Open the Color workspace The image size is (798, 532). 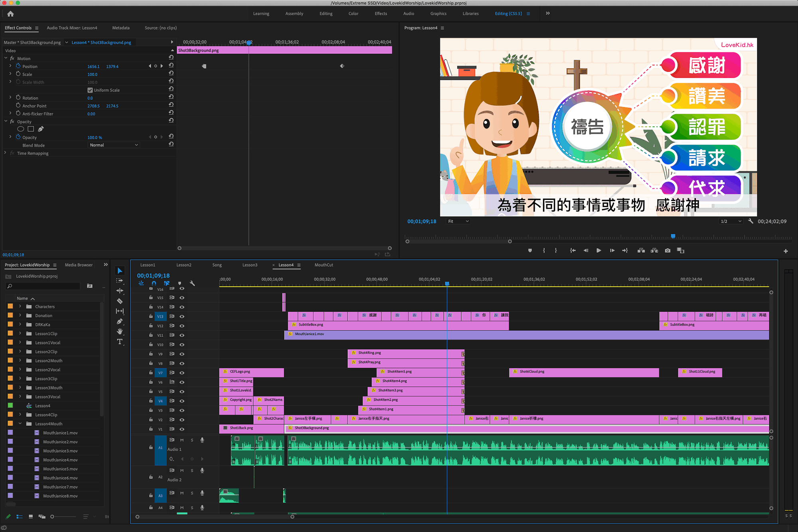(353, 14)
